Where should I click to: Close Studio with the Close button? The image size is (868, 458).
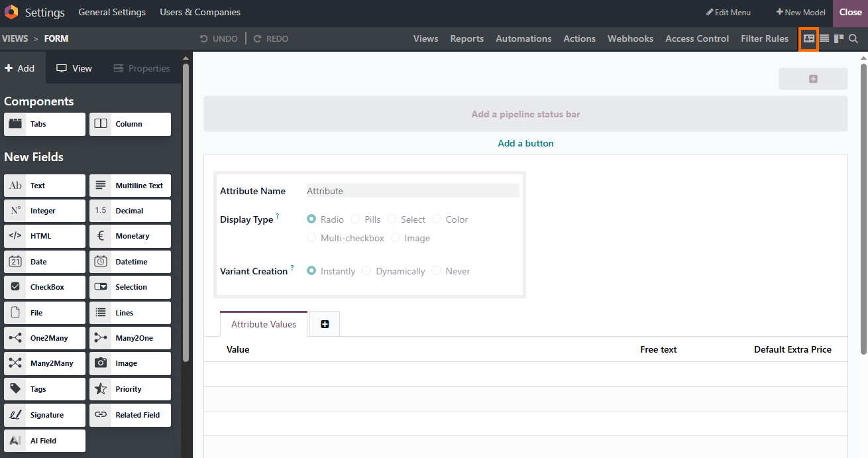click(x=850, y=12)
